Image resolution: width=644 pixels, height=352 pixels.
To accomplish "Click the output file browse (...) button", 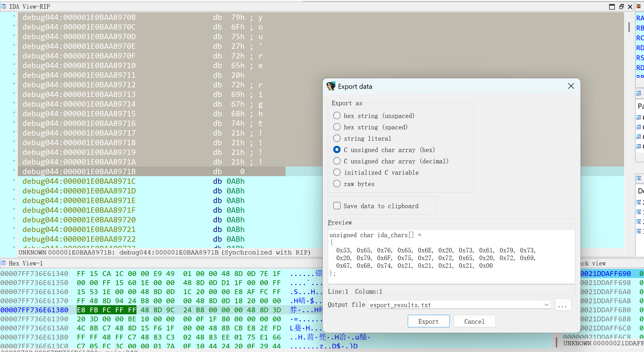I will coord(563,305).
